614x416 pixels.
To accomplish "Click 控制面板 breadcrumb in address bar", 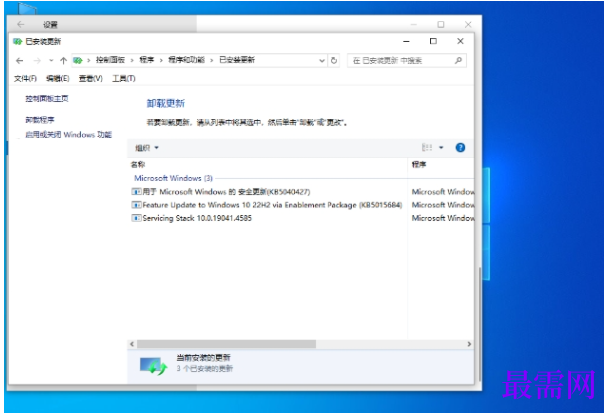I will 110,60.
